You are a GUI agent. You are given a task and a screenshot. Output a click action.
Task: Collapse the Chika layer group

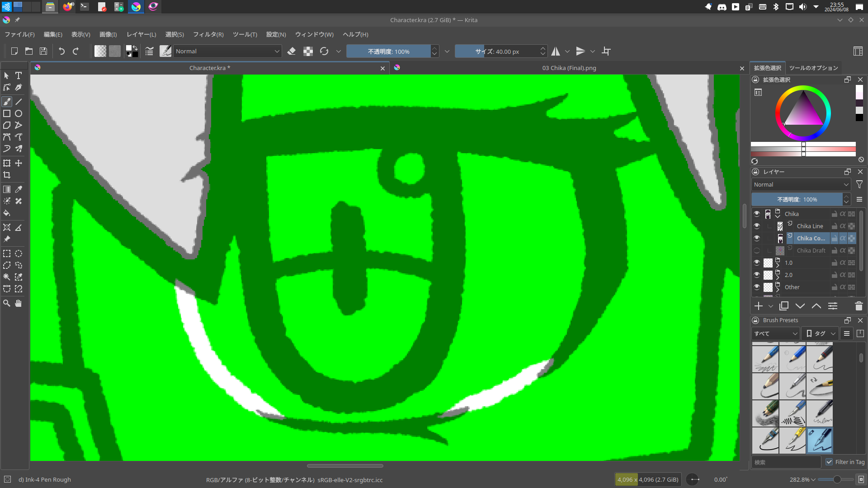tap(778, 217)
